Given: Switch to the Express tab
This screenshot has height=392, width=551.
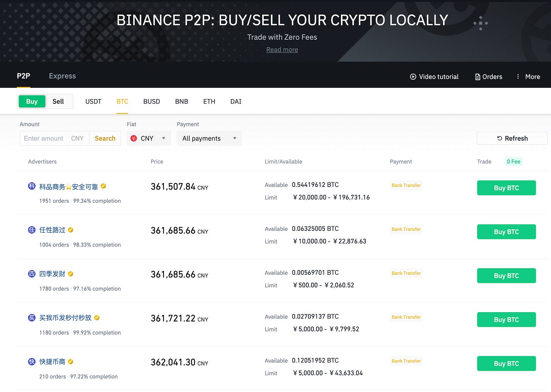Looking at the screenshot, I should pyautogui.click(x=62, y=76).
